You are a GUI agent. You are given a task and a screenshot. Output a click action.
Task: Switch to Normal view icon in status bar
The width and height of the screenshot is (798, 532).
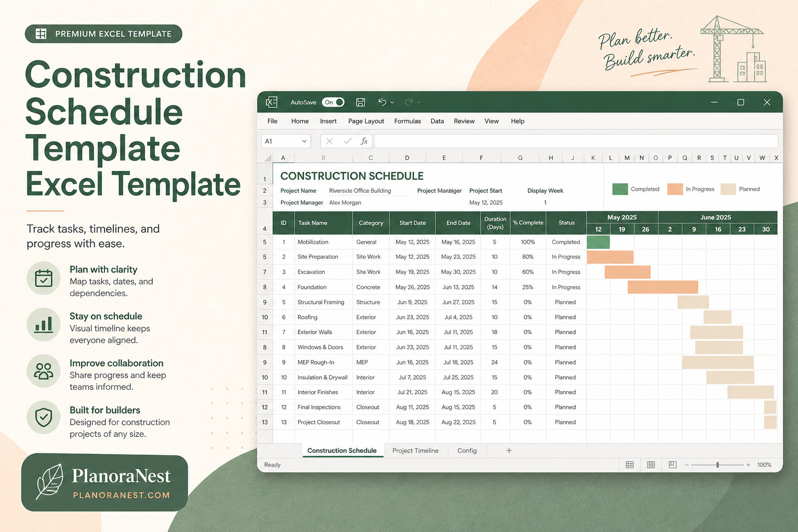coord(630,465)
